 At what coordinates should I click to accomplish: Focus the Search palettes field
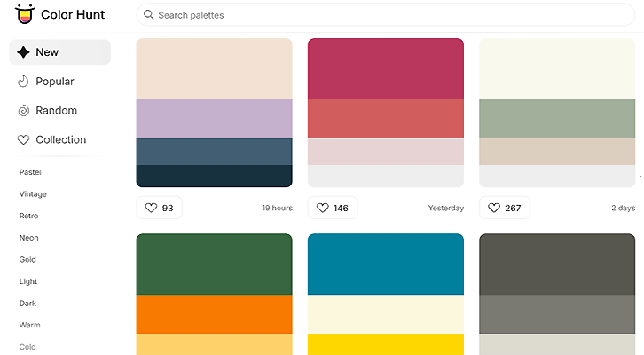click(x=386, y=15)
